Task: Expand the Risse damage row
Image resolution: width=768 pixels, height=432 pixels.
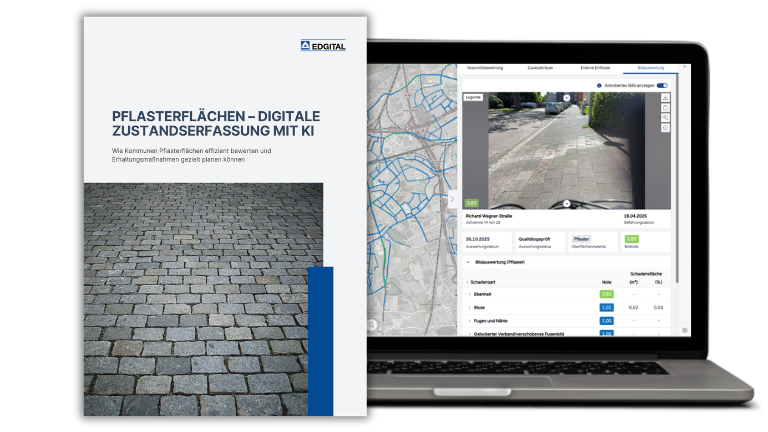Action: pyautogui.click(x=467, y=307)
